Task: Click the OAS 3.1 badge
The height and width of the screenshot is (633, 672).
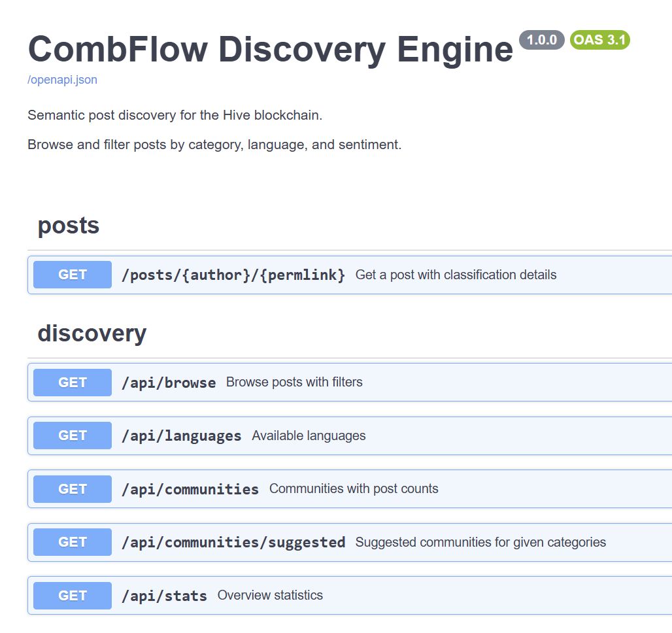Action: [599, 40]
